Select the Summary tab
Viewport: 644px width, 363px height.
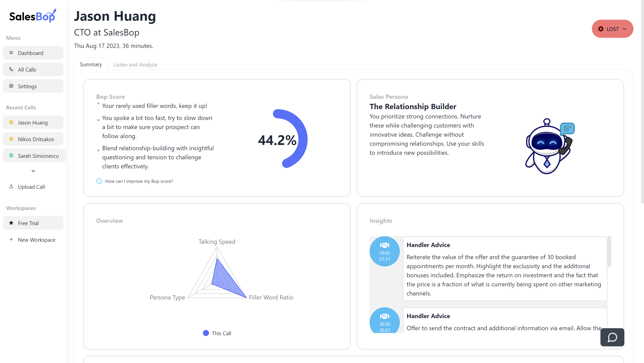[x=91, y=64]
